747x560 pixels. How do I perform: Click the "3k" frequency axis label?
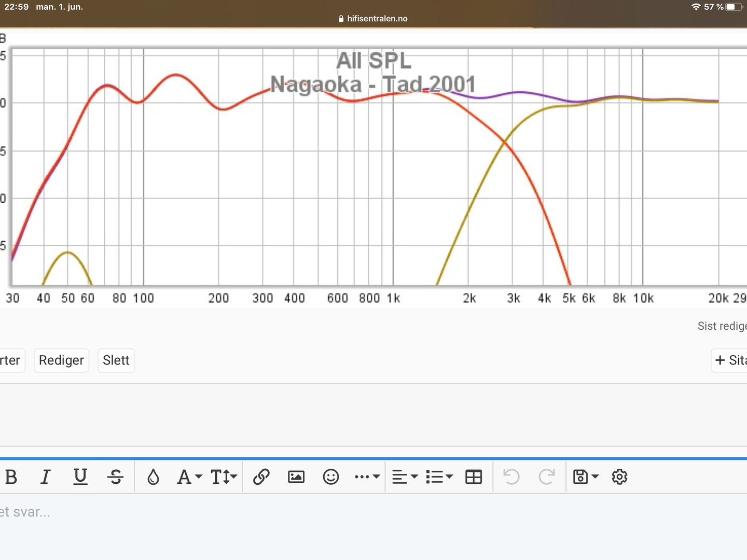click(x=514, y=298)
